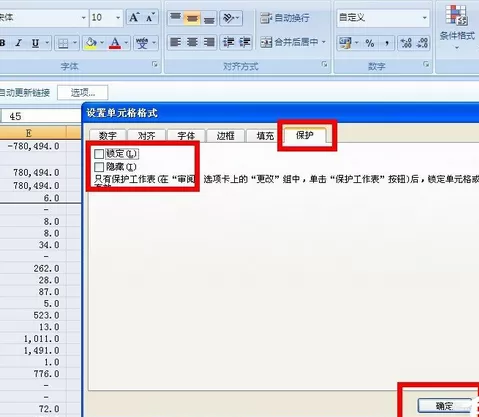The width and height of the screenshot is (479, 417).
Task: Select cell with value 523.0
Action: click(x=33, y=315)
